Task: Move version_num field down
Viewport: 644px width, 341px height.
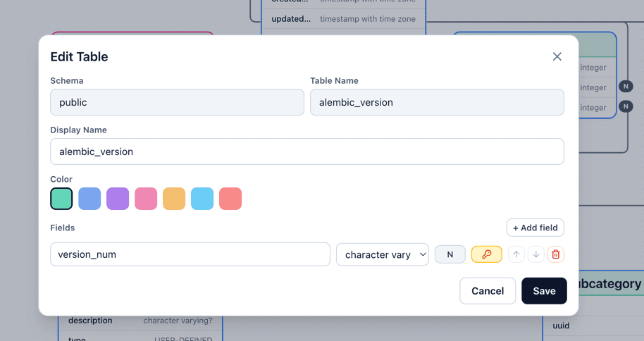Action: coord(536,254)
